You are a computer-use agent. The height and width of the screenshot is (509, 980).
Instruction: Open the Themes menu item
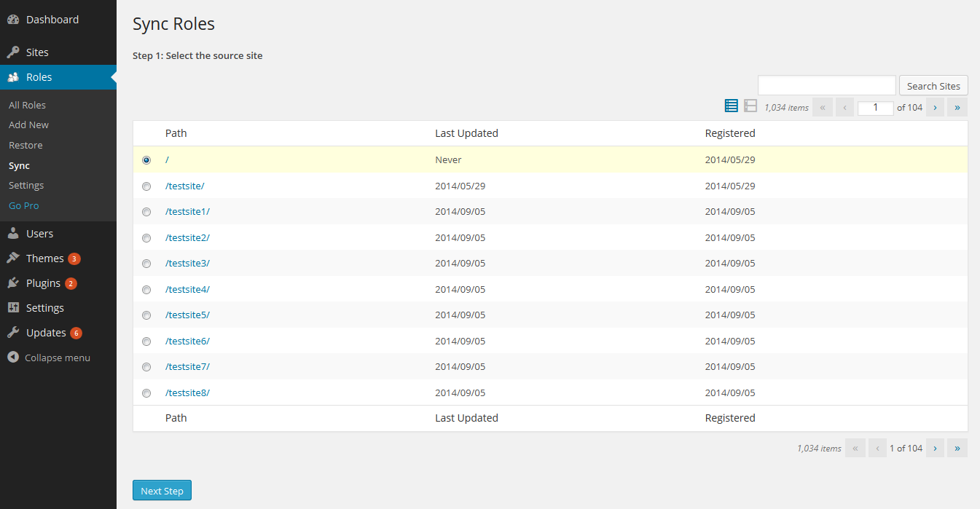click(58, 259)
